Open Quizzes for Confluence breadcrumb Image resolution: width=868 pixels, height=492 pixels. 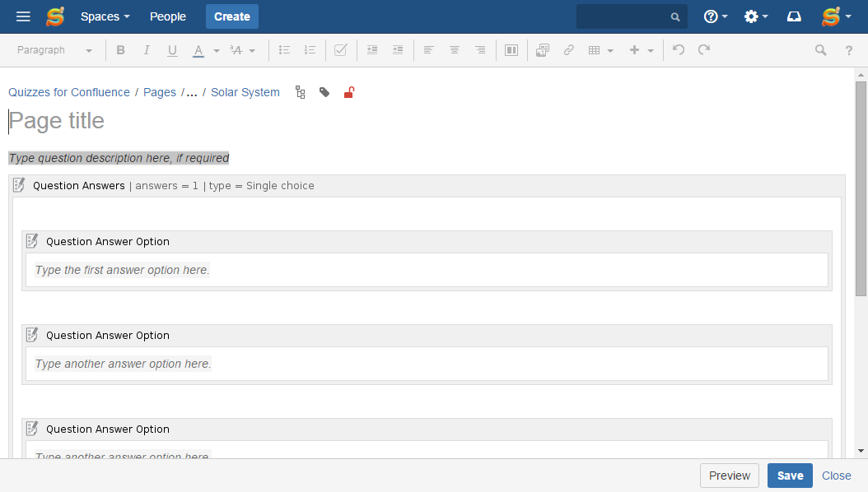[69, 92]
